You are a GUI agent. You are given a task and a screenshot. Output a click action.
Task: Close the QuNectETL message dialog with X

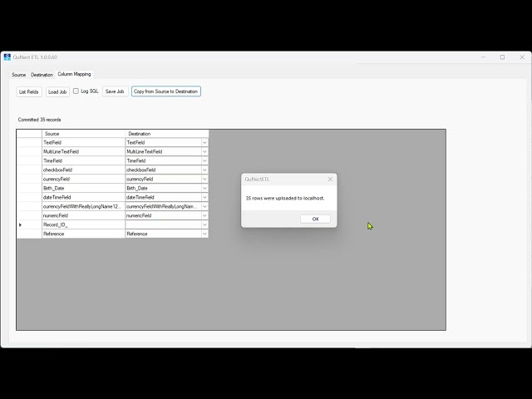330,180
